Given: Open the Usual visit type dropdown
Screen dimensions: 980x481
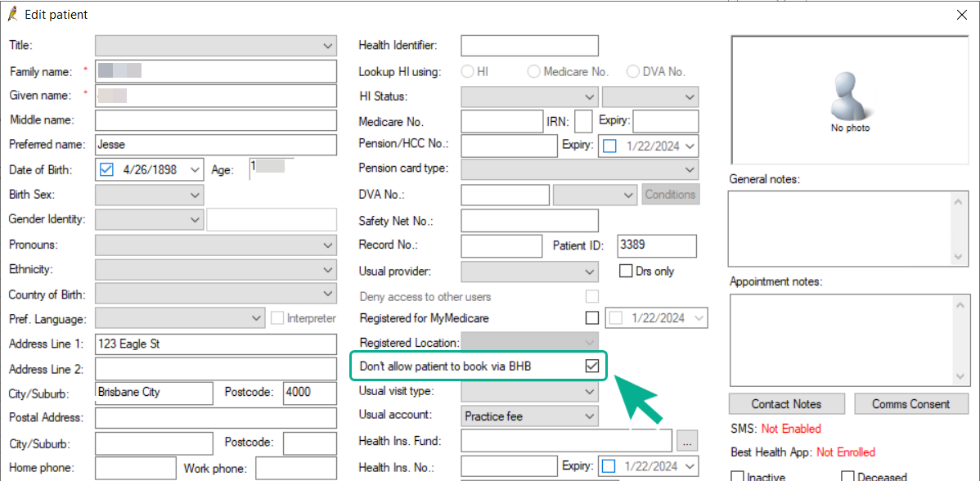Looking at the screenshot, I should click(529, 391).
